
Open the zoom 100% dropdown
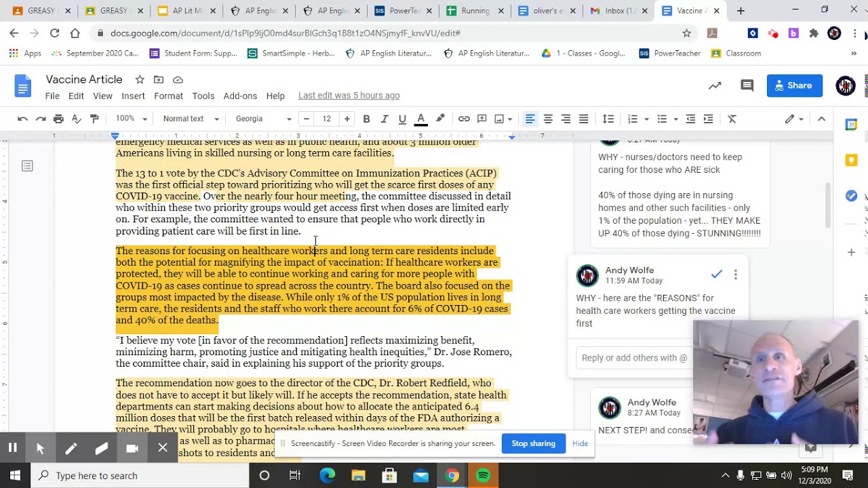[131, 119]
